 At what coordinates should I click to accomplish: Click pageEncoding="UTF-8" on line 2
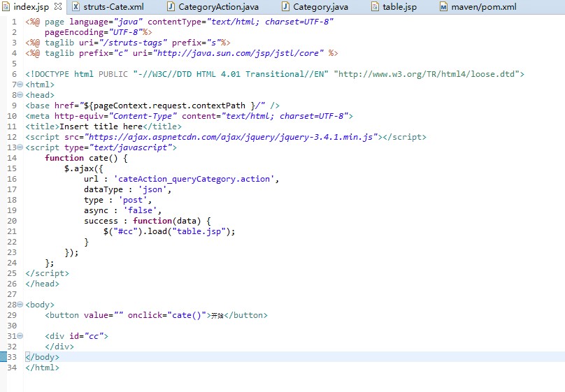[x=93, y=32]
